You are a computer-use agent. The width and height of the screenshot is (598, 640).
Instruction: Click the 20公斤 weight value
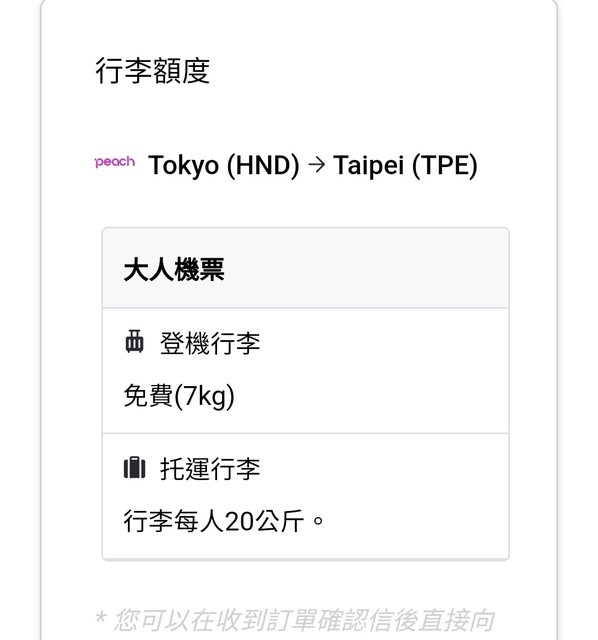coord(265,521)
